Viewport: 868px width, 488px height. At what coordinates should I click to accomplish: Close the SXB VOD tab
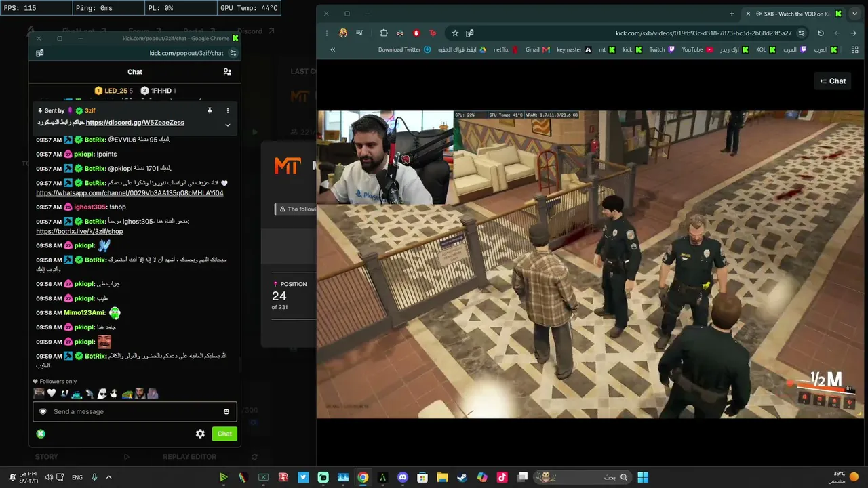(x=748, y=14)
